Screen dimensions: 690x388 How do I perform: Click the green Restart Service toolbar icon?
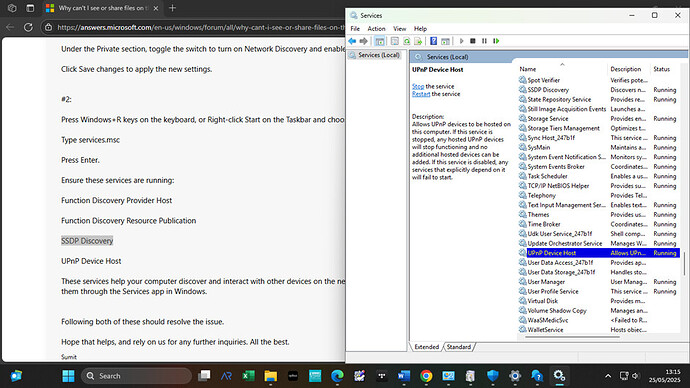[496, 41]
